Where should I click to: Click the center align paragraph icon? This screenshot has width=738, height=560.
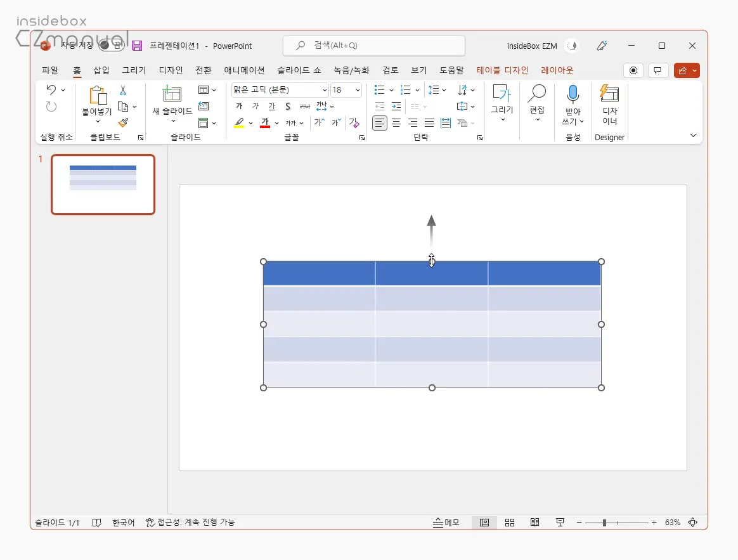[396, 123]
